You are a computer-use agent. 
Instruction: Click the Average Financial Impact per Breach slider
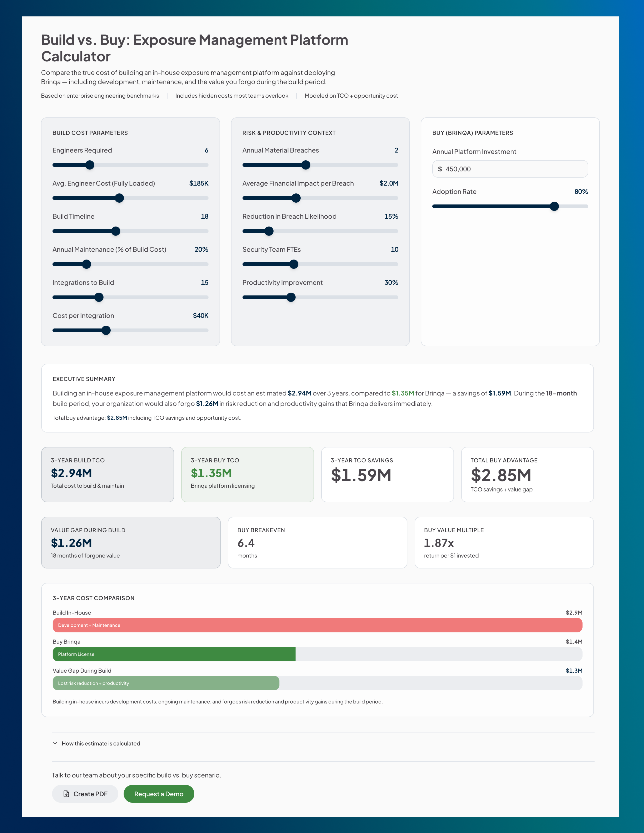[296, 198]
